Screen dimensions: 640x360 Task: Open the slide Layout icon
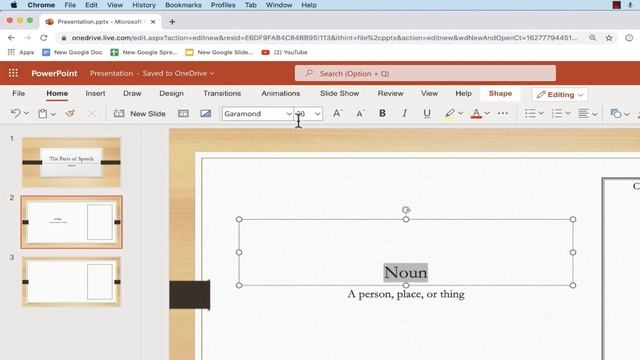click(x=183, y=113)
